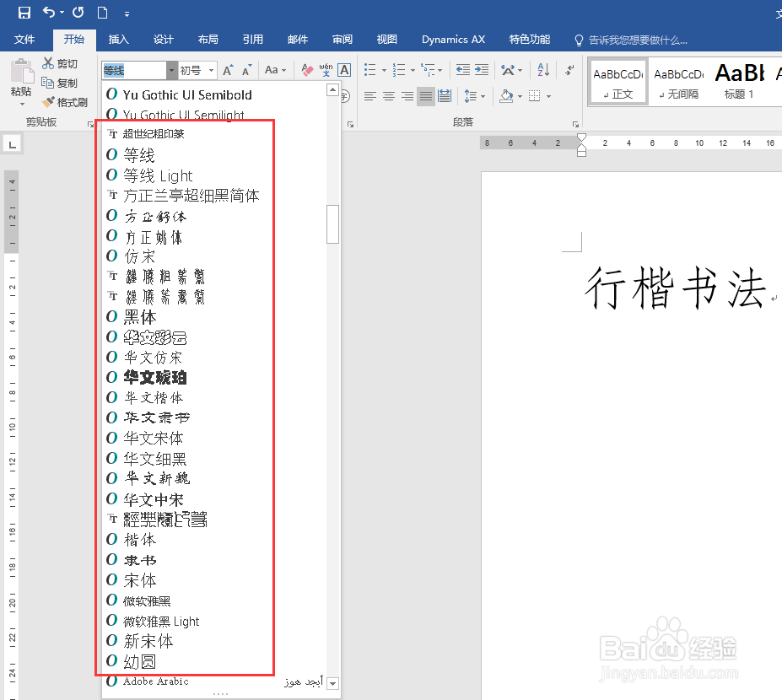Select the Center alignment icon
This screenshot has height=700, width=782.
pos(389,96)
